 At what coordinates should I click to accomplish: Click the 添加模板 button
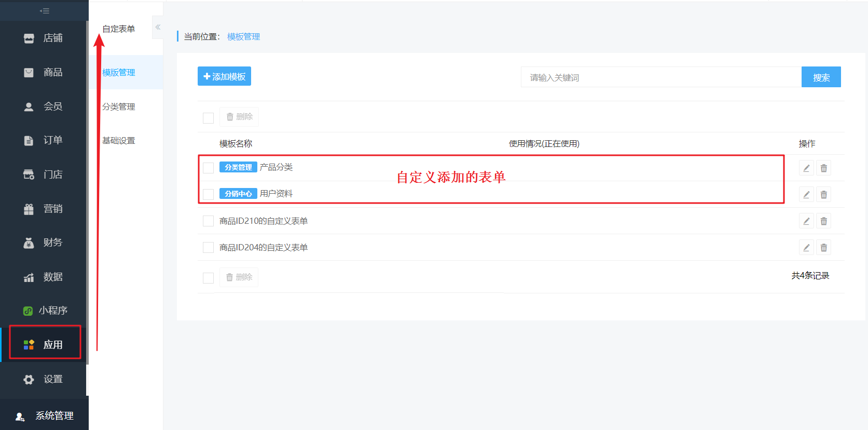[x=224, y=76]
